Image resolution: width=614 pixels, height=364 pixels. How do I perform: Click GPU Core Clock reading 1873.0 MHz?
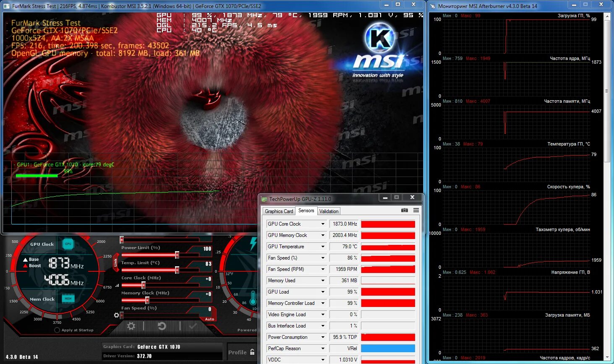point(344,224)
